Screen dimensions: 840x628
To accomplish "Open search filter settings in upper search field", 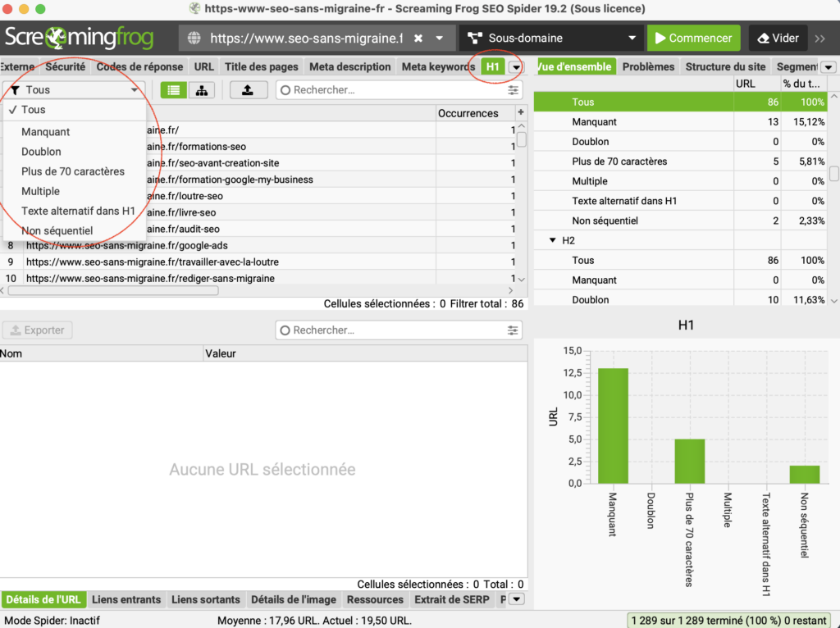I will click(x=514, y=90).
